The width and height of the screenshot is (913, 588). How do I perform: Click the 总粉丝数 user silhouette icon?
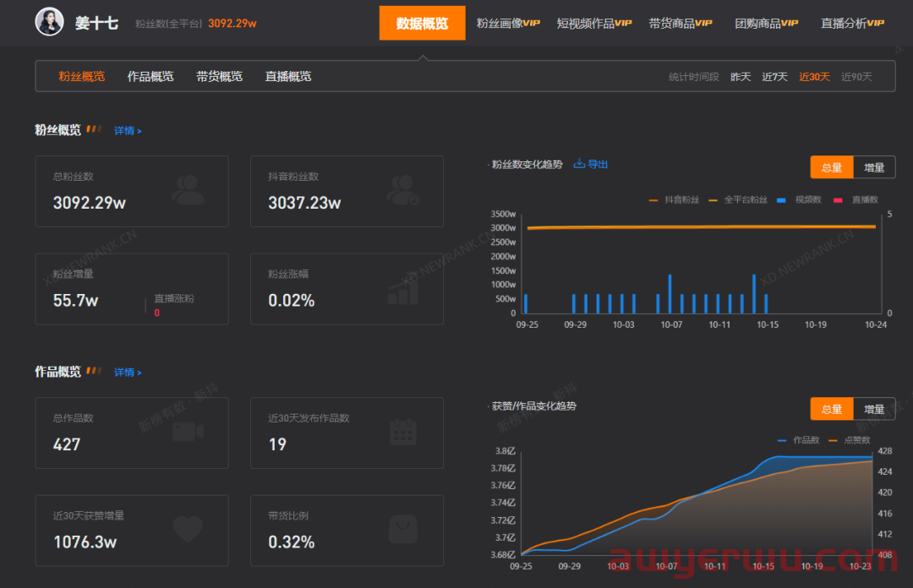click(188, 190)
